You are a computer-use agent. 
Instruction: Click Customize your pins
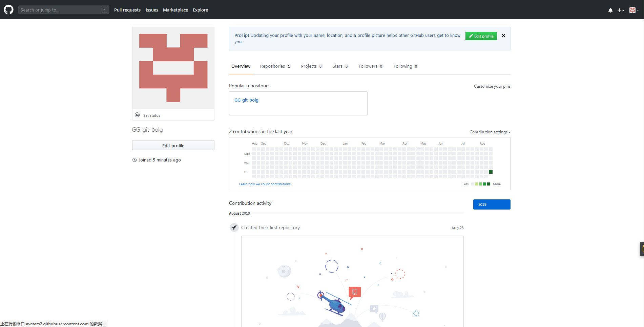click(492, 86)
